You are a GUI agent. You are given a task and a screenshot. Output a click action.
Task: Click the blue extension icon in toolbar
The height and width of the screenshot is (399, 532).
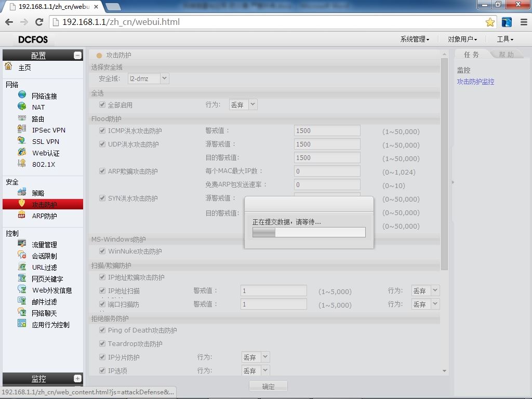click(x=507, y=22)
